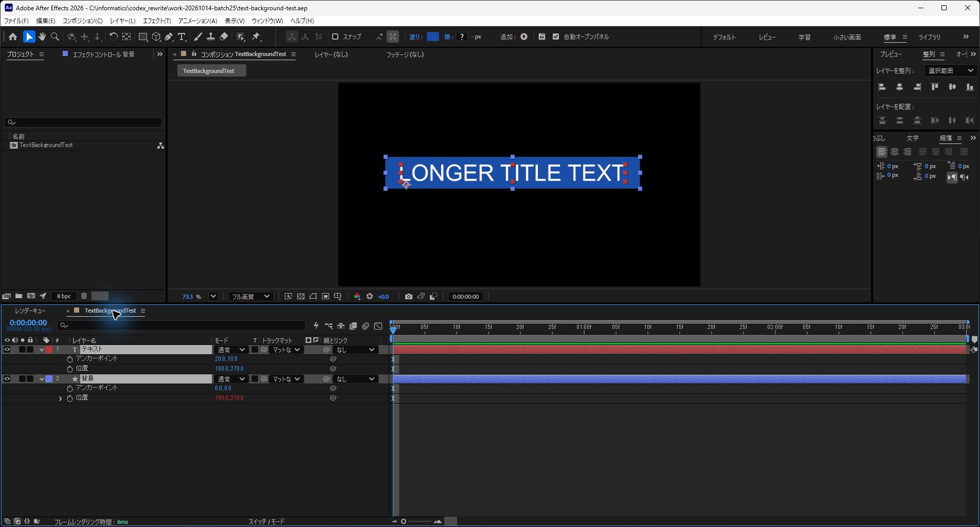Select the Pen tool
This screenshot has height=527, width=980.
pyautogui.click(x=169, y=37)
